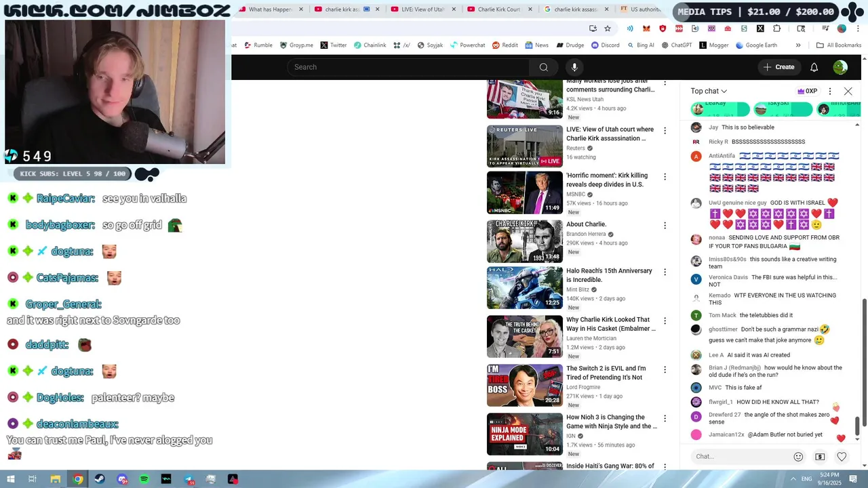Show hidden system tray icons

pos(793,479)
